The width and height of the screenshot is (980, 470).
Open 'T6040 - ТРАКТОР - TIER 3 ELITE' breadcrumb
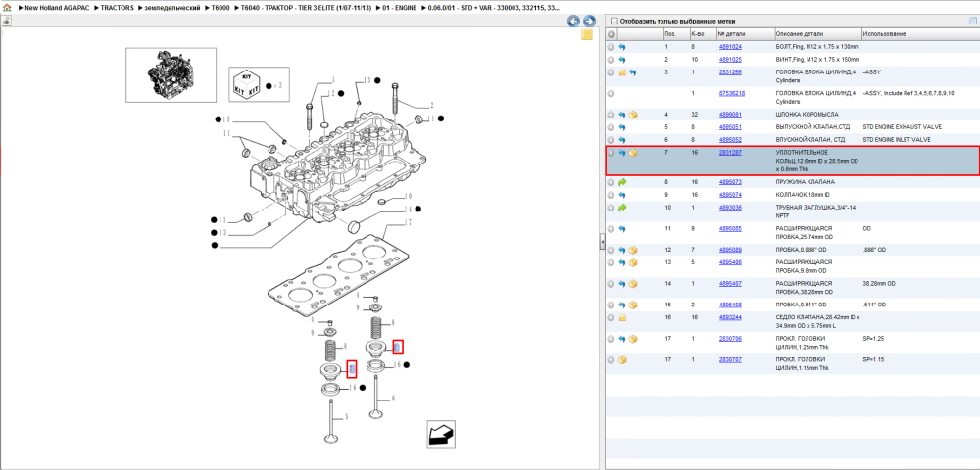(x=306, y=8)
